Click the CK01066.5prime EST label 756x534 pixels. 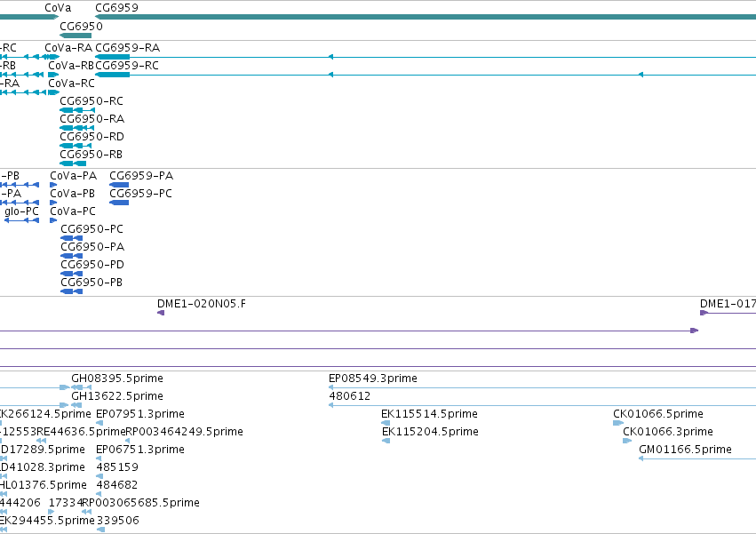[x=658, y=414]
